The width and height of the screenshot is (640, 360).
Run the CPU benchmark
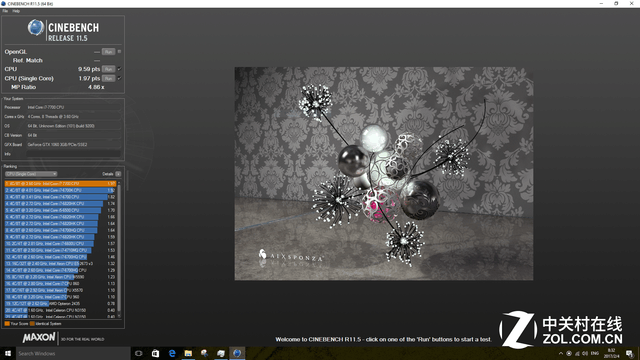108,69
